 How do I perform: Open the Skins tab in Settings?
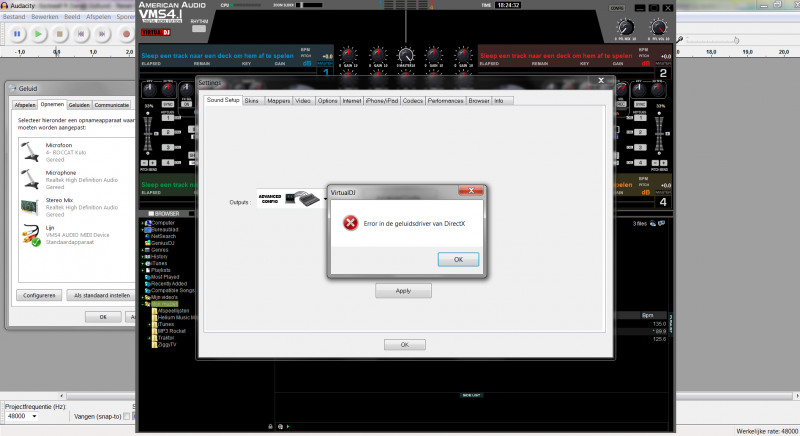(x=252, y=101)
